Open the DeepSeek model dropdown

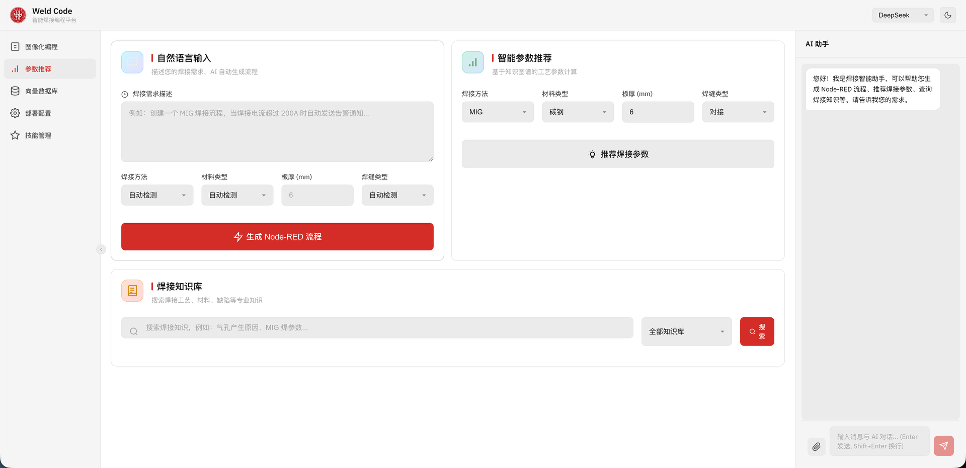click(x=904, y=15)
